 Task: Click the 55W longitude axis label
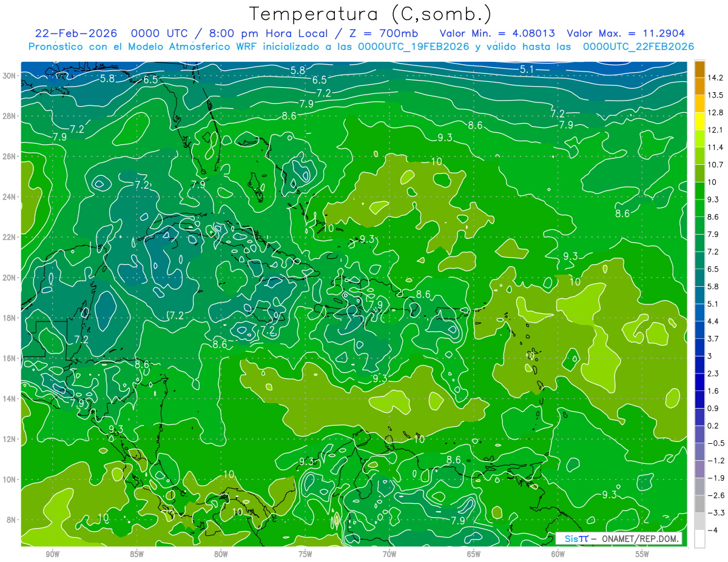point(642,554)
